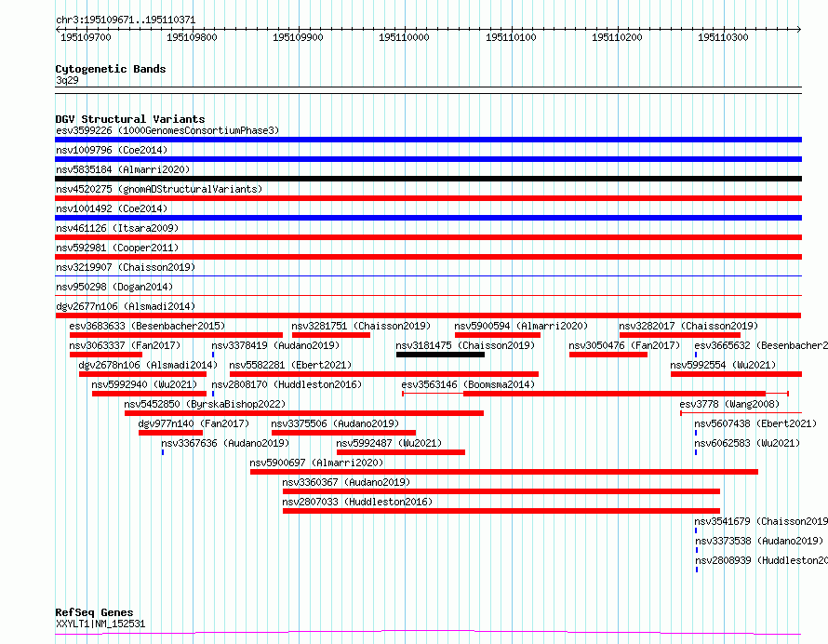Viewport: 828px width, 644px height.
Task: Click ruler position 195110000
Action: 404,37
